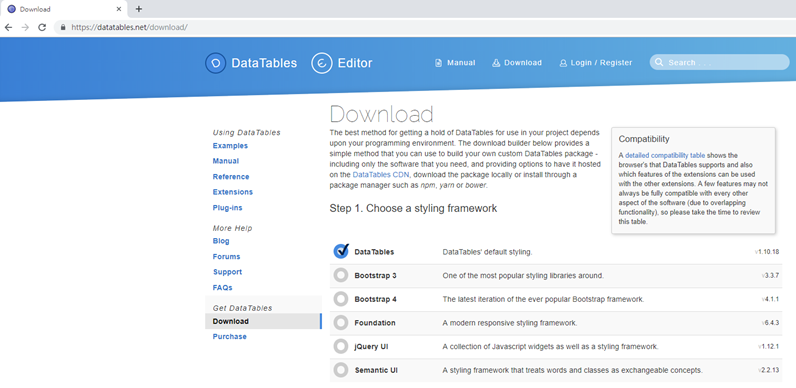Open FAQs in the sidebar
The image size is (796, 388).
pos(223,287)
